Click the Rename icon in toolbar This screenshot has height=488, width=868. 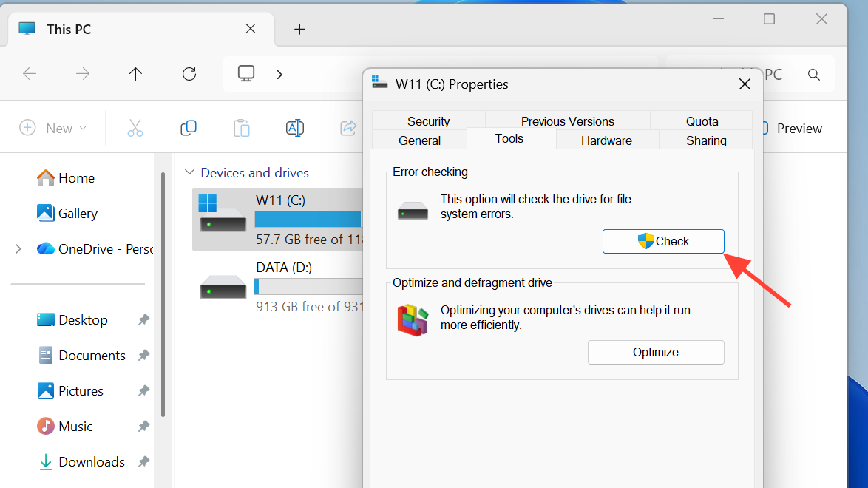(x=294, y=128)
